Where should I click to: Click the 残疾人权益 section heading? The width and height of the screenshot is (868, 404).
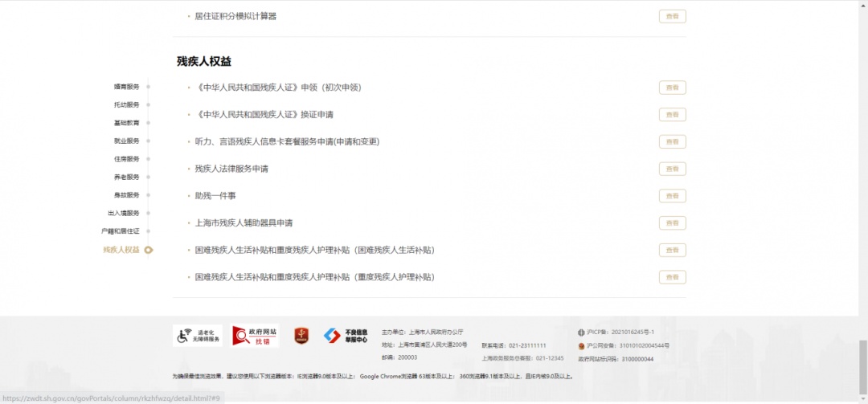tap(204, 61)
